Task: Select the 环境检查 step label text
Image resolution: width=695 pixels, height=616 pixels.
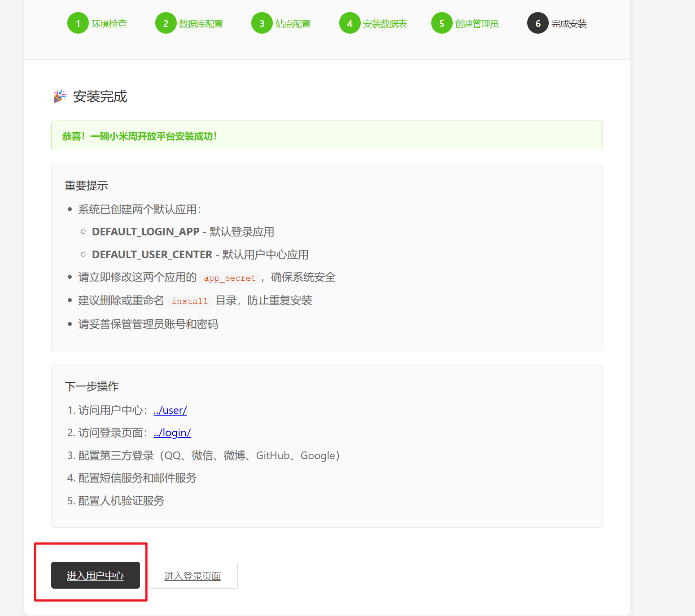Action: coord(109,23)
